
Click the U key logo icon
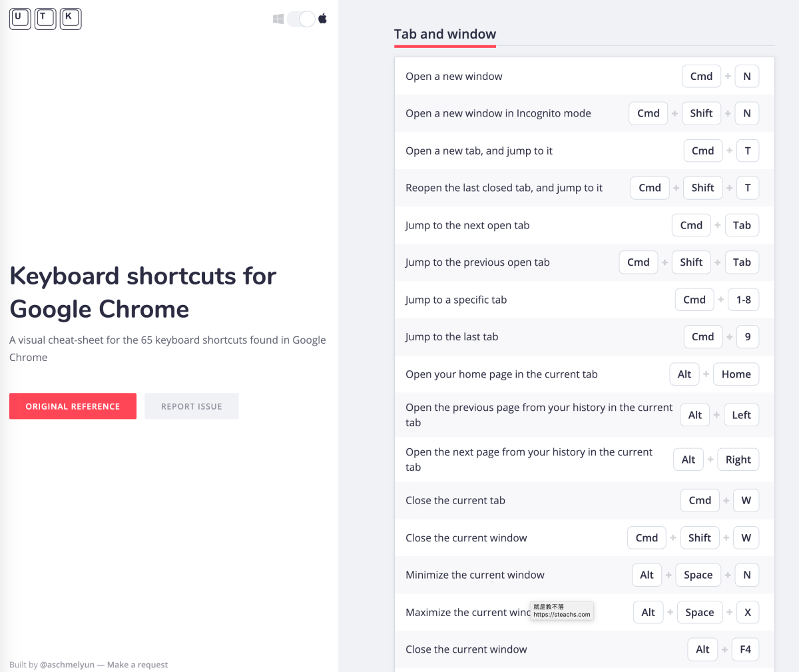click(x=20, y=19)
